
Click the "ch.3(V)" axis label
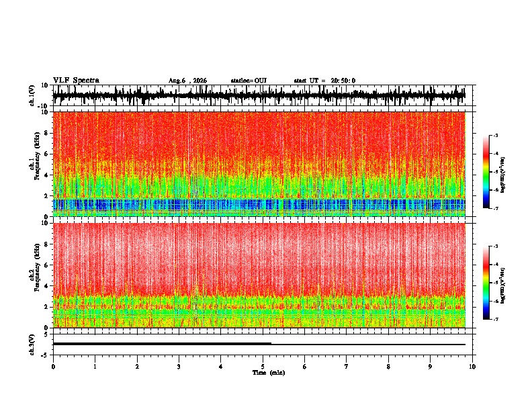[x=32, y=345]
